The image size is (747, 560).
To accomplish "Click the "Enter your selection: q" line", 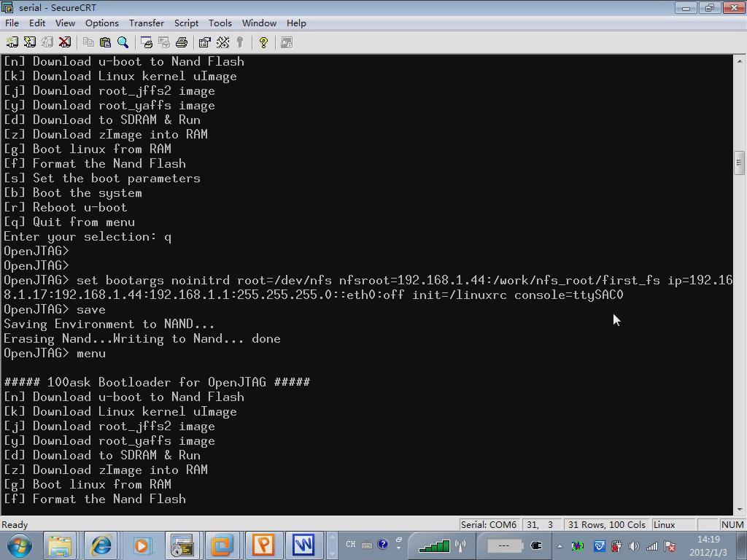I will (x=88, y=237).
